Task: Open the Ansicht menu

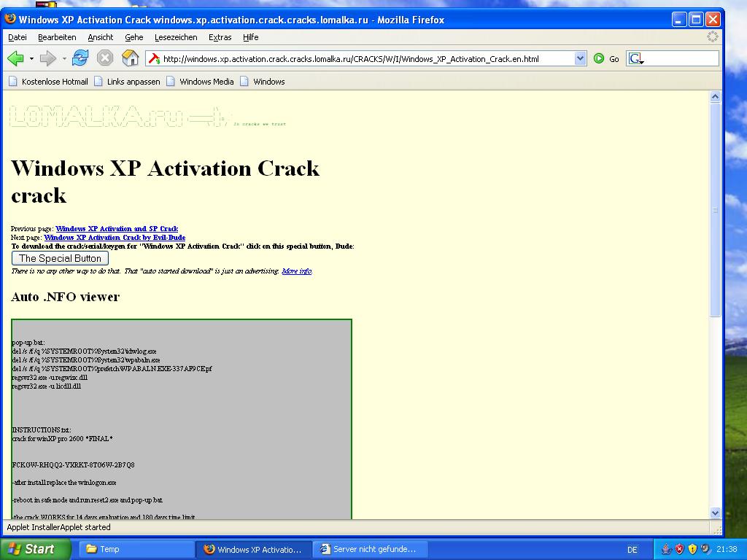Action: pos(101,37)
